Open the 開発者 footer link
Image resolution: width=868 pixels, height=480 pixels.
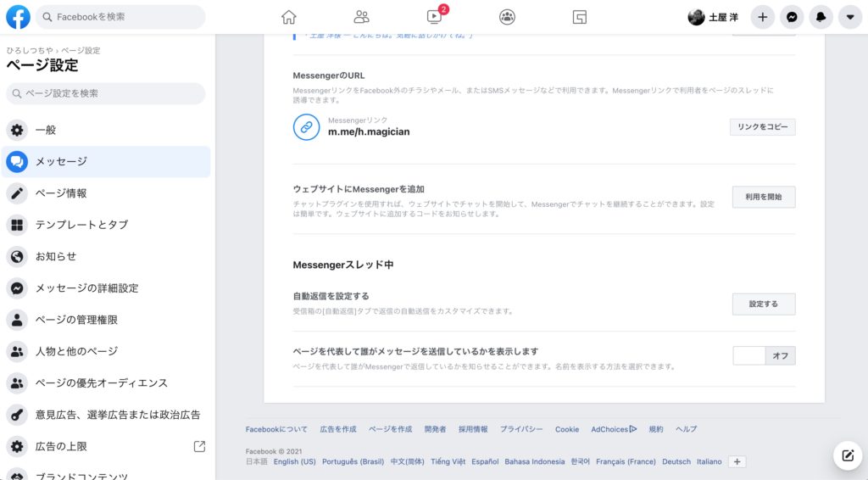(435, 429)
